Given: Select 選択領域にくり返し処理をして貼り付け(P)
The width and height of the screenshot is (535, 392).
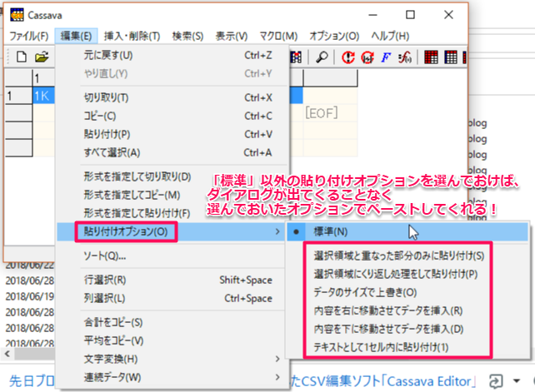Looking at the screenshot, I should (x=407, y=275).
